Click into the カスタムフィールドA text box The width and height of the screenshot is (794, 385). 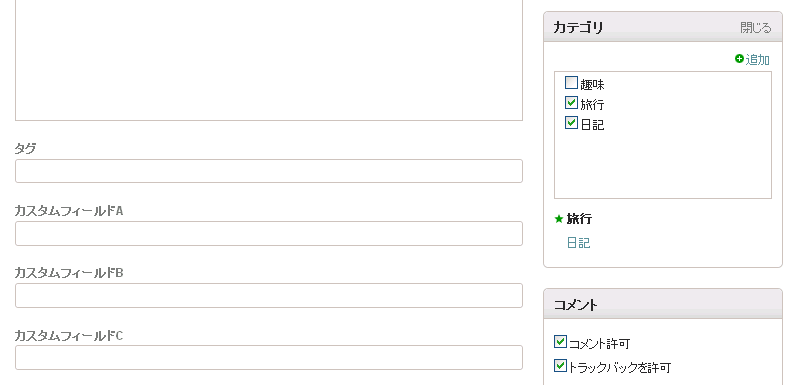[269, 234]
